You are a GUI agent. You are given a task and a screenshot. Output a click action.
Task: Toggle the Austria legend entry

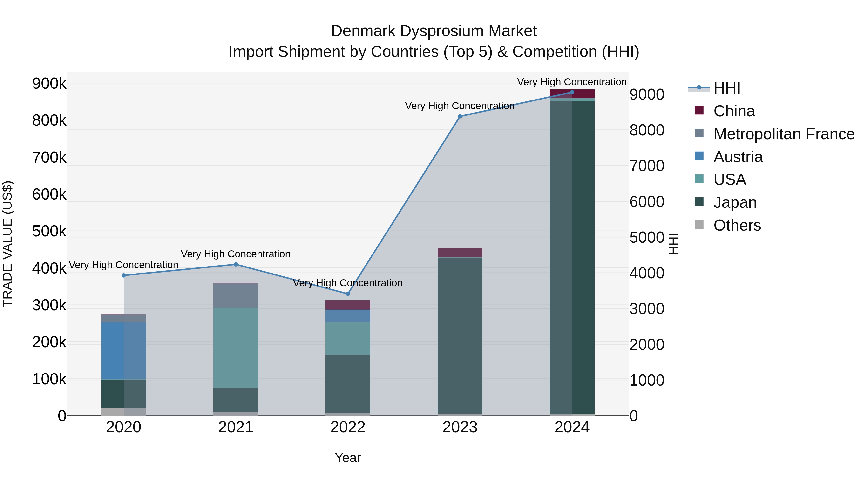(x=728, y=157)
